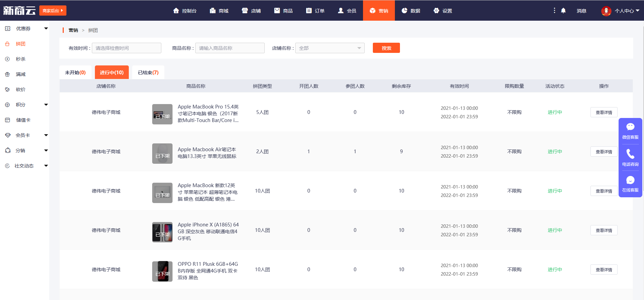Open 在线客服 smiley icon
The width and height of the screenshot is (644, 300).
(x=630, y=180)
